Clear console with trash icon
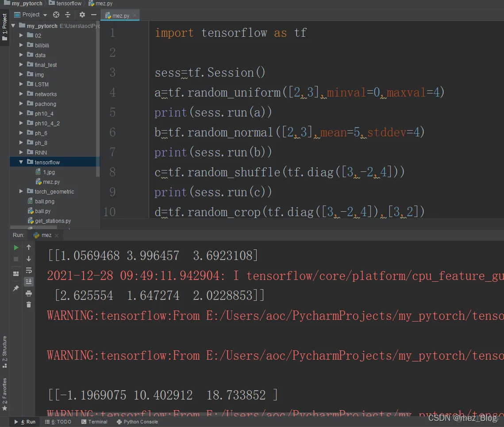This screenshot has width=504, height=427. coord(29,304)
